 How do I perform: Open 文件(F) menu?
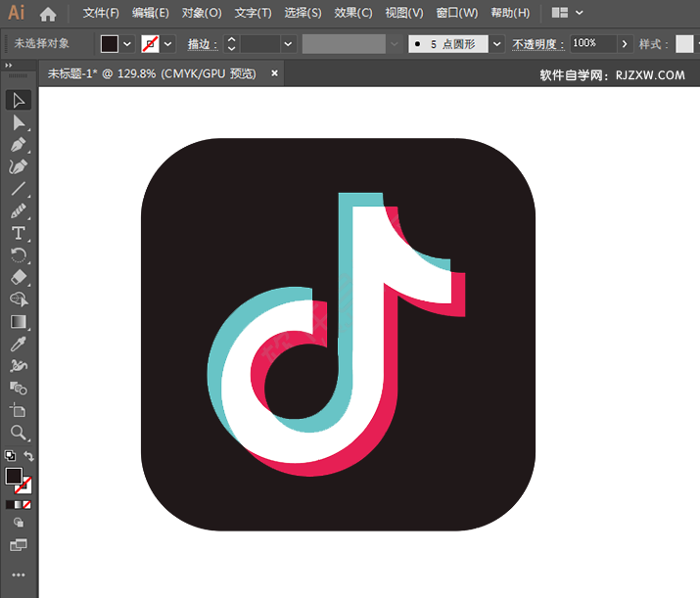[x=101, y=13]
